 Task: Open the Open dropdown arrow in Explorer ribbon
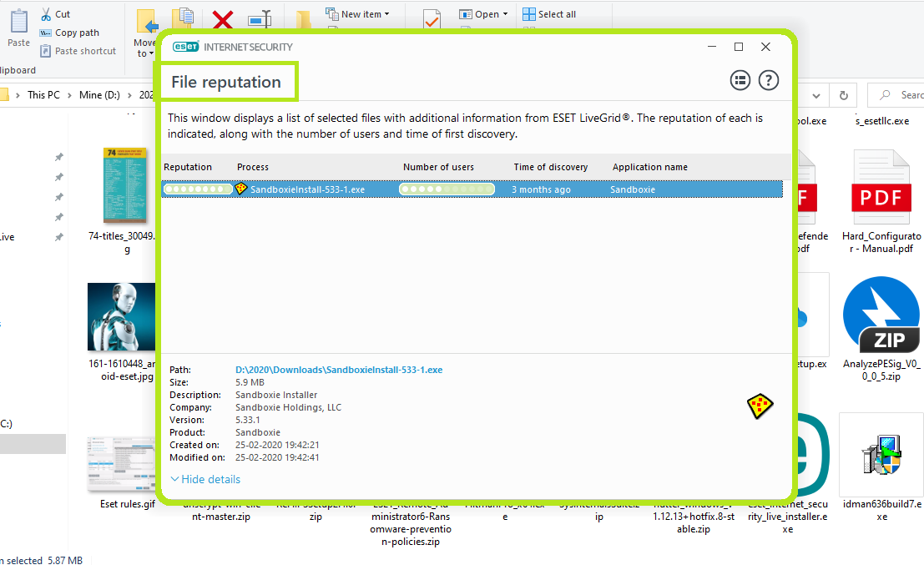pos(505,14)
